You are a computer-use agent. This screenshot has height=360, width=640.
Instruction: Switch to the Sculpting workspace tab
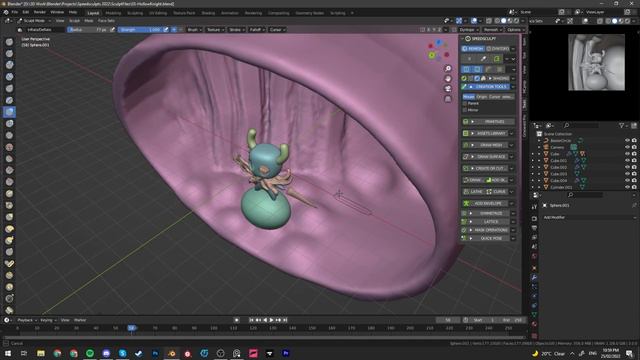[135, 13]
